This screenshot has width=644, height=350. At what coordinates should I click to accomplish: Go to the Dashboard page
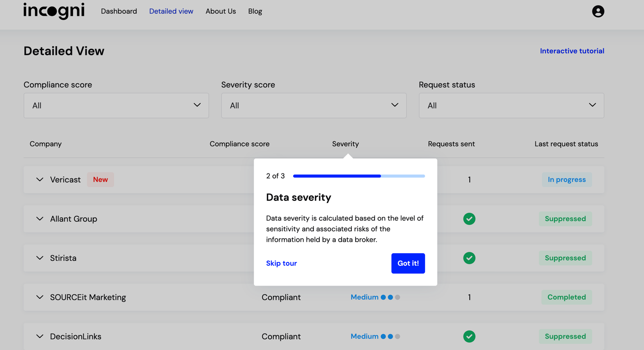pyautogui.click(x=119, y=11)
